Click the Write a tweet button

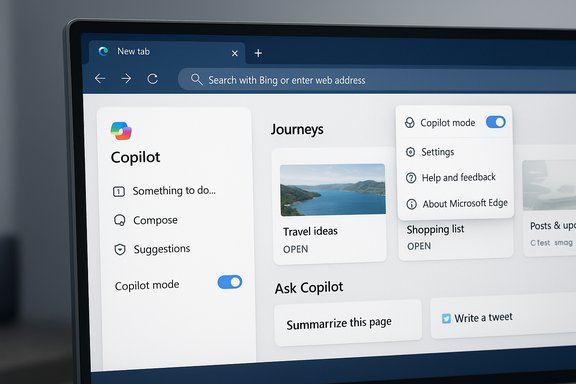[x=503, y=317]
